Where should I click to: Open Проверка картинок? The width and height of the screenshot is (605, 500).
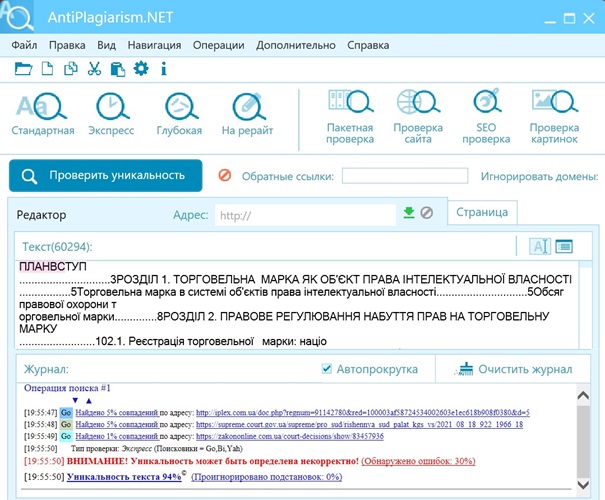554,117
